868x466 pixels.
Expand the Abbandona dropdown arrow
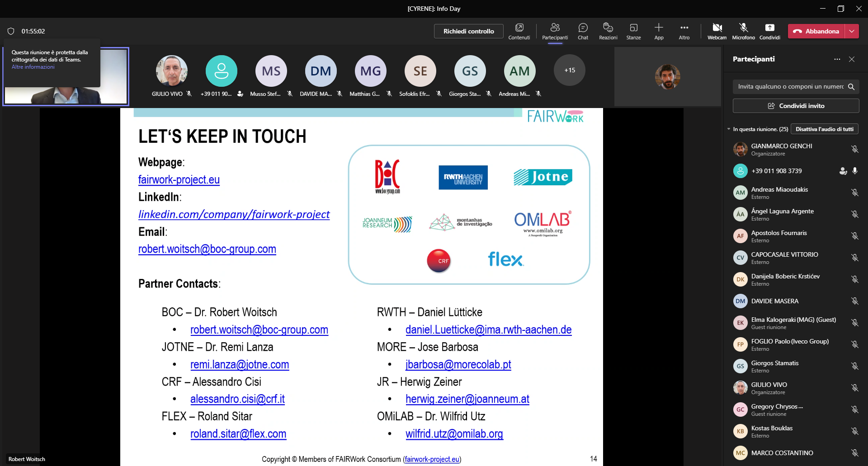coord(852,31)
